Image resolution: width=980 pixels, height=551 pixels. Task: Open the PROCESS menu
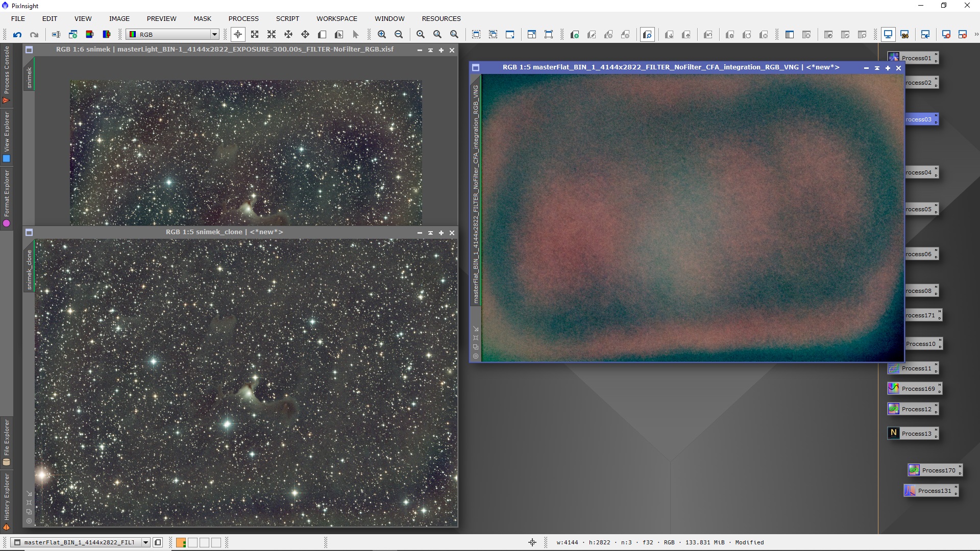243,18
